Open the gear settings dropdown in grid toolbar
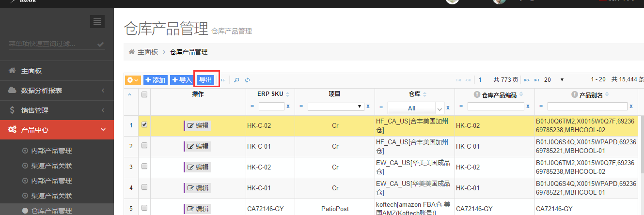The width and height of the screenshot is (644, 215). (133, 80)
